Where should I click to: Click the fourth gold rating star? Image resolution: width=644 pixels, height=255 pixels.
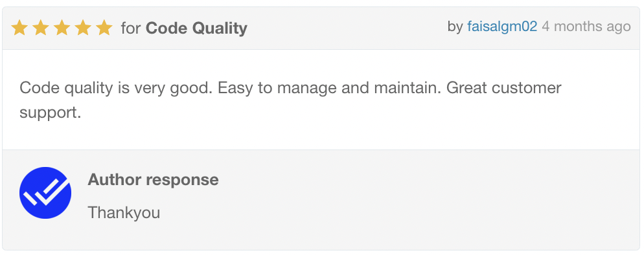pyautogui.click(x=83, y=28)
